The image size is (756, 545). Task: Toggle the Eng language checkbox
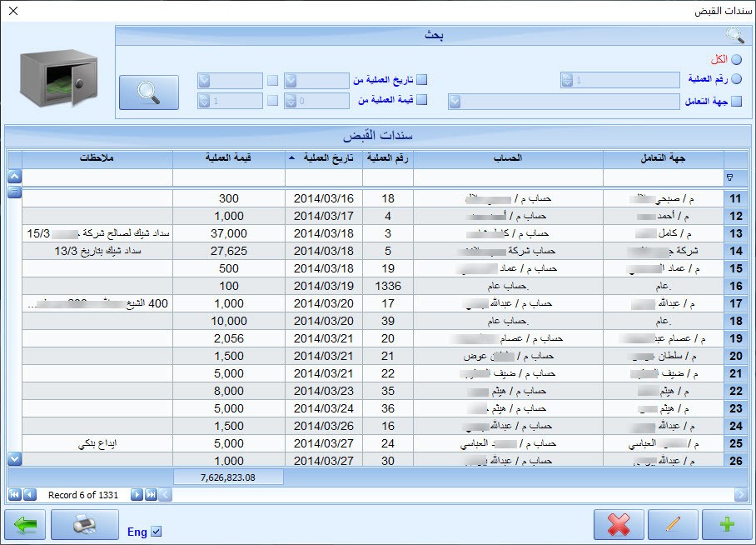click(x=156, y=531)
